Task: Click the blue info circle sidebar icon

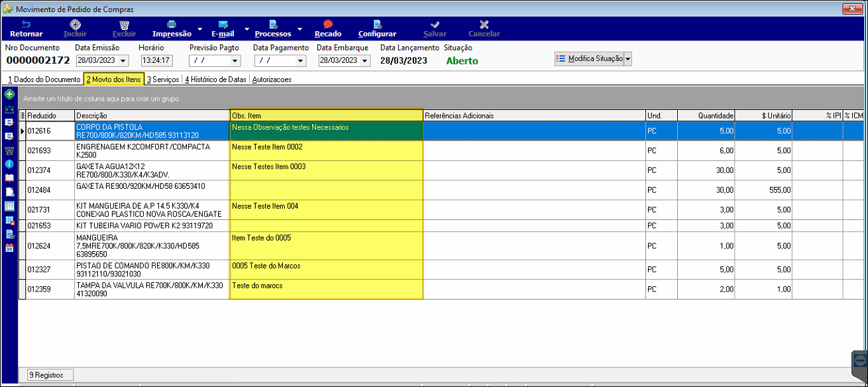Action: click(x=9, y=164)
